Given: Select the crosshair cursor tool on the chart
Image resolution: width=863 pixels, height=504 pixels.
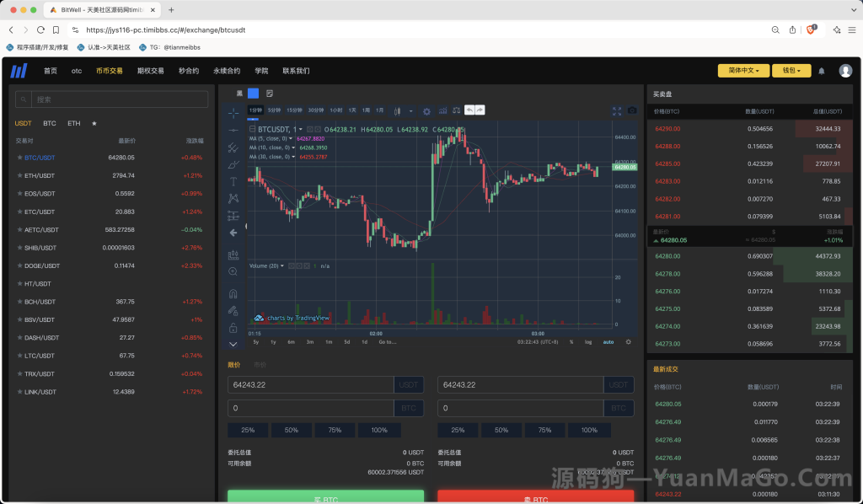Looking at the screenshot, I should [233, 114].
